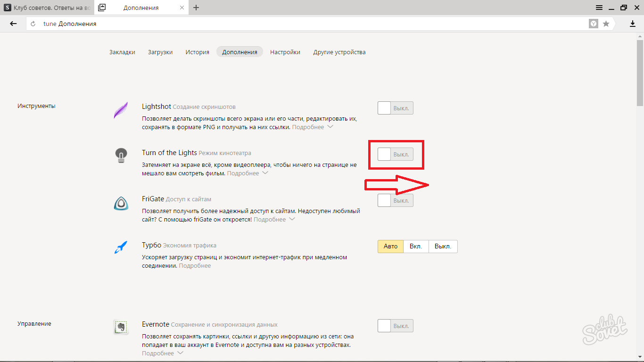Click the Режим кинотеатра subtitle
This screenshot has height=362, width=644.
(225, 153)
